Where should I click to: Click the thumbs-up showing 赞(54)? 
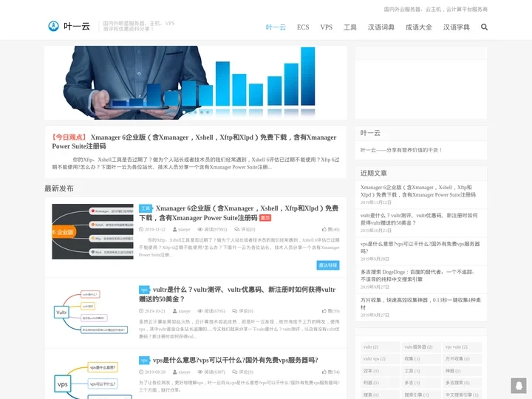tap(324, 372)
